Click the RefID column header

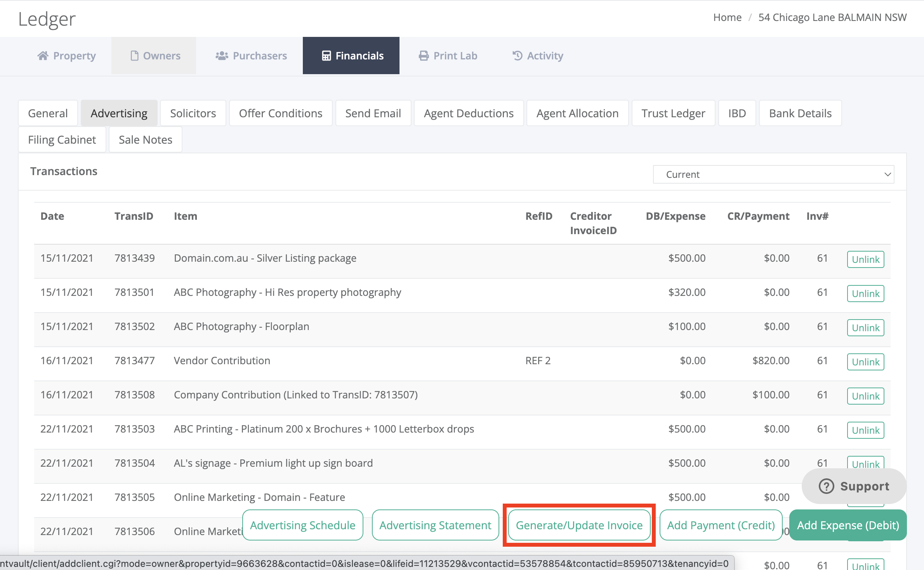[539, 216]
